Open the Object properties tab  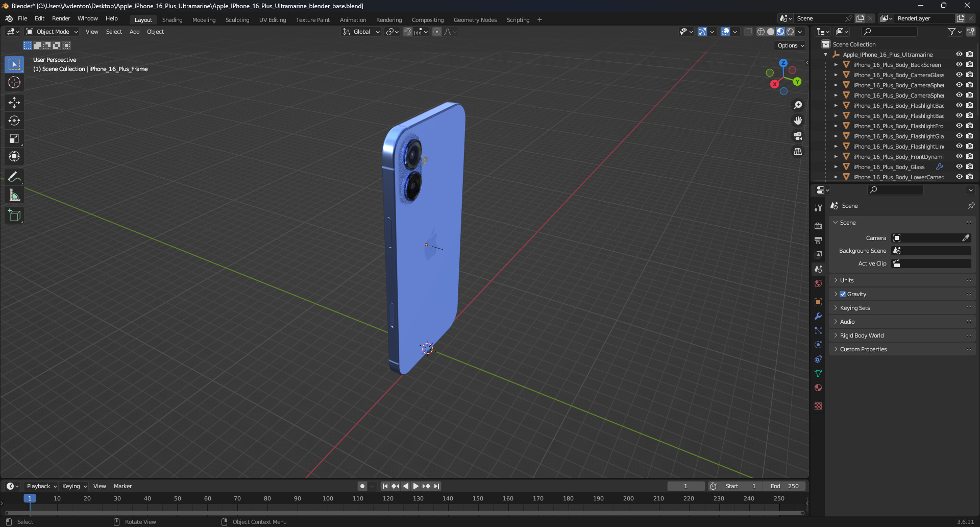point(818,302)
